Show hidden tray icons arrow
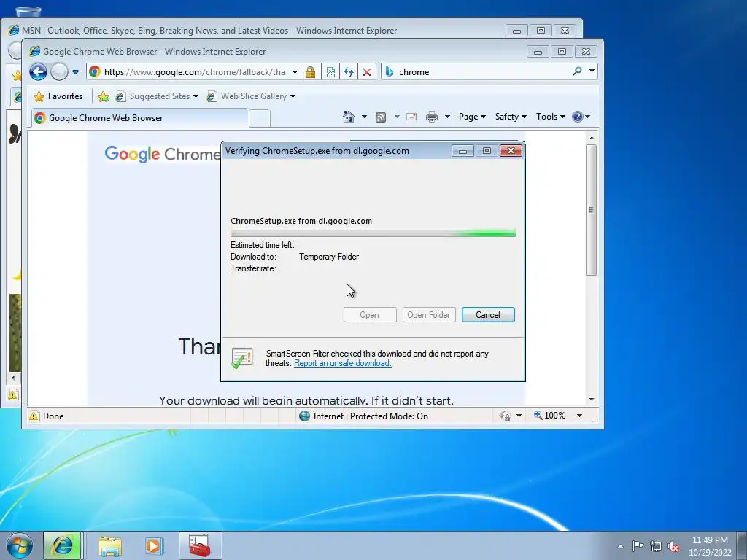The image size is (747, 560). (x=620, y=546)
